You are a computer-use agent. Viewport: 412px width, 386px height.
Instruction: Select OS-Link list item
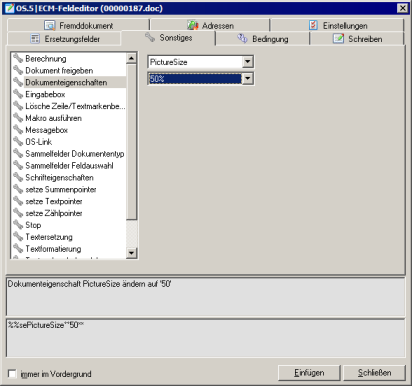click(x=39, y=142)
